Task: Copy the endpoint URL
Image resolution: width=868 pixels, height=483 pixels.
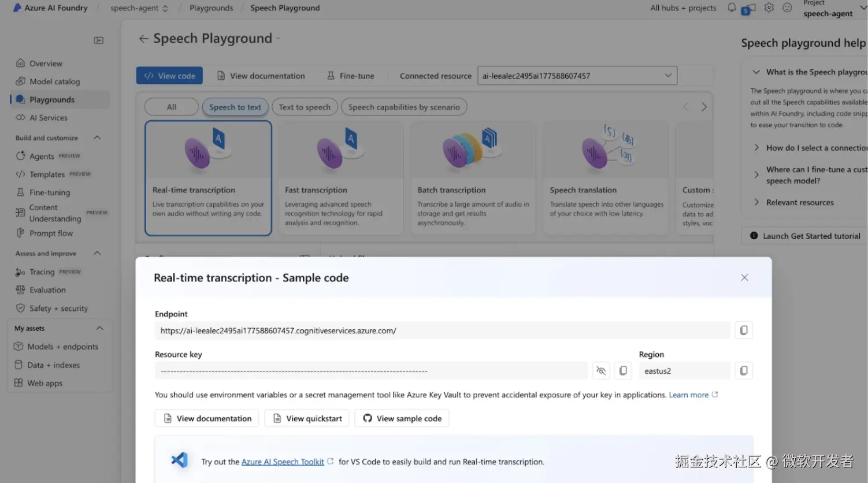Action: 744,330
